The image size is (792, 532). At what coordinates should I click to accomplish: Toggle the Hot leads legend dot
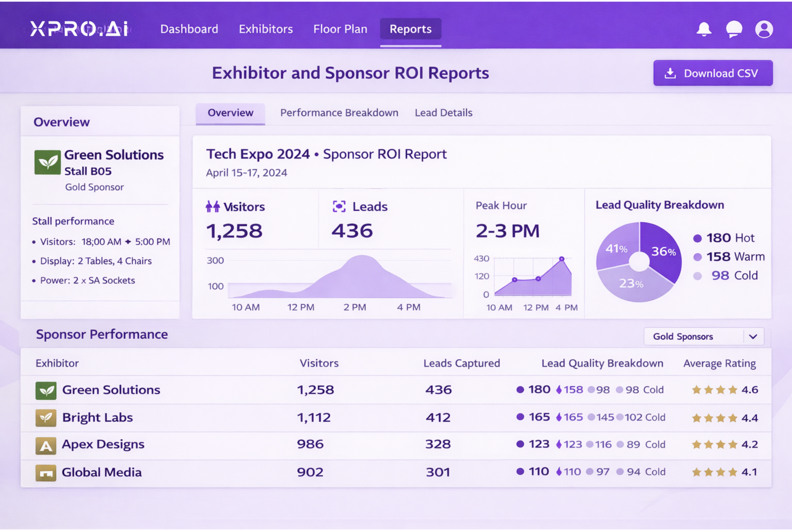[697, 238]
